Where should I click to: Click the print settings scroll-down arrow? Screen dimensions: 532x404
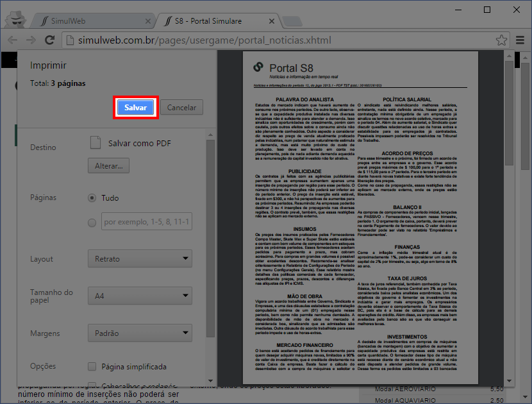tap(210, 380)
